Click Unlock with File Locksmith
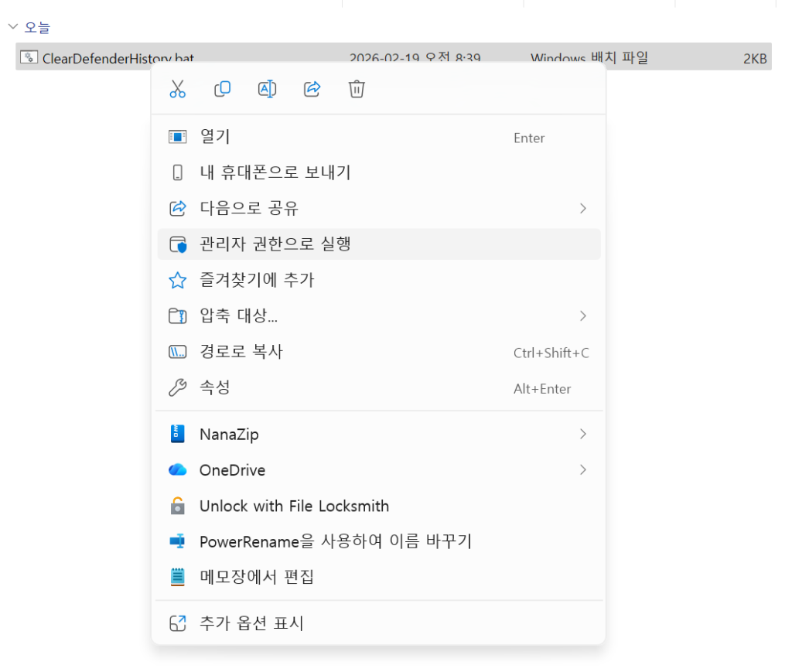 (294, 507)
